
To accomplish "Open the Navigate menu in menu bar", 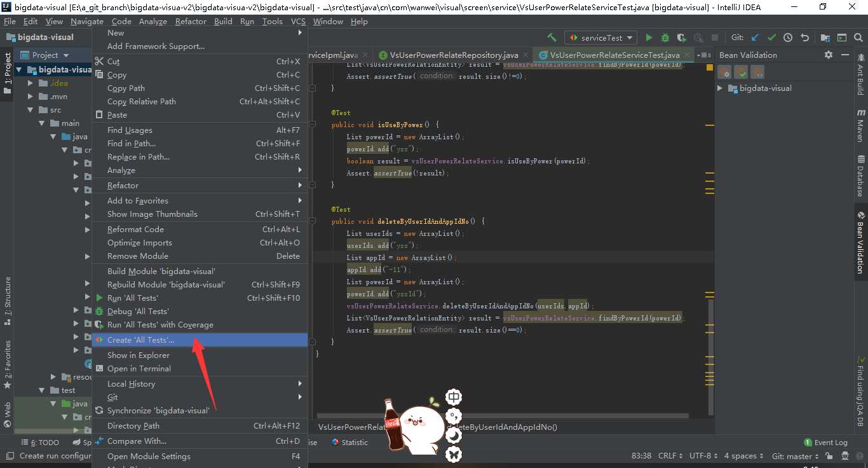I will (x=87, y=21).
